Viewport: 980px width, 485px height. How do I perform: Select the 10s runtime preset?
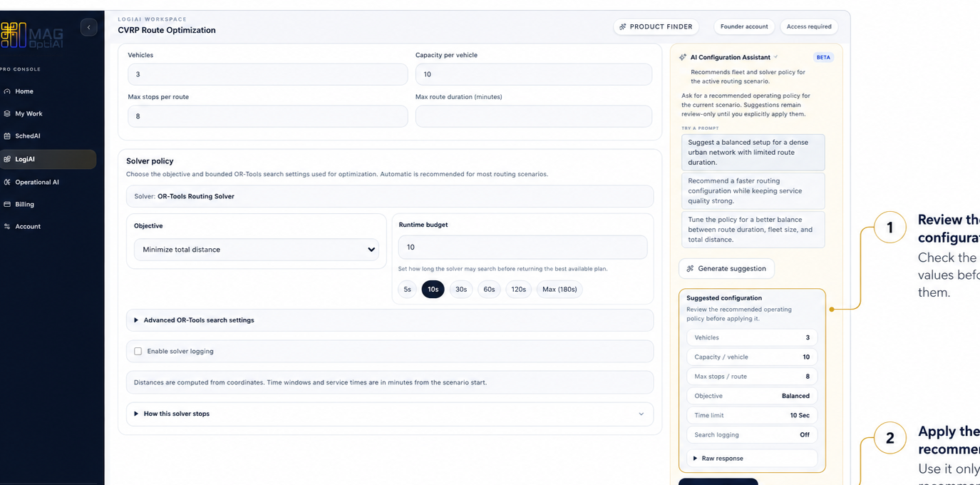(x=433, y=290)
